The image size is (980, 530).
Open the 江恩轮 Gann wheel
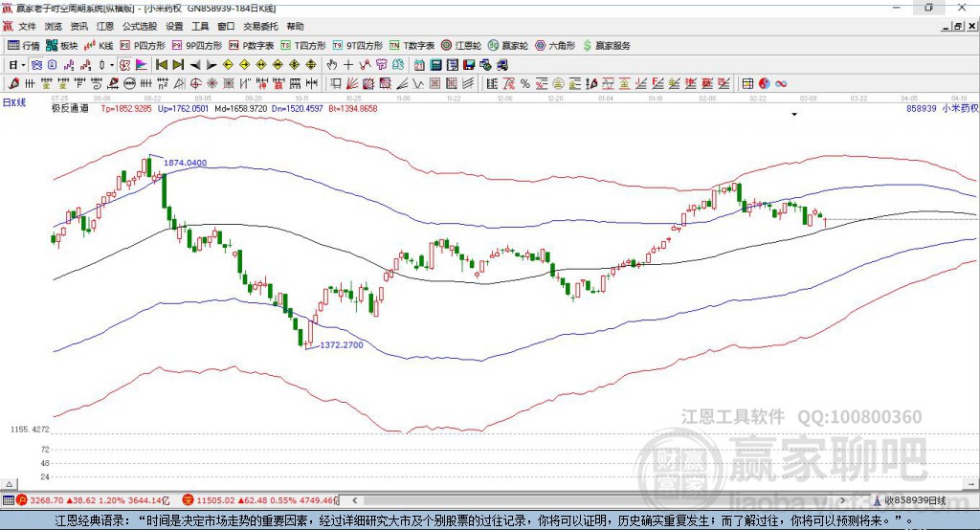tap(460, 46)
